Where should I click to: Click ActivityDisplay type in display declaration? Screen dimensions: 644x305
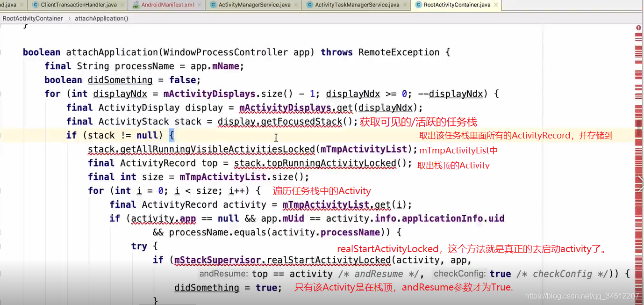139,108
